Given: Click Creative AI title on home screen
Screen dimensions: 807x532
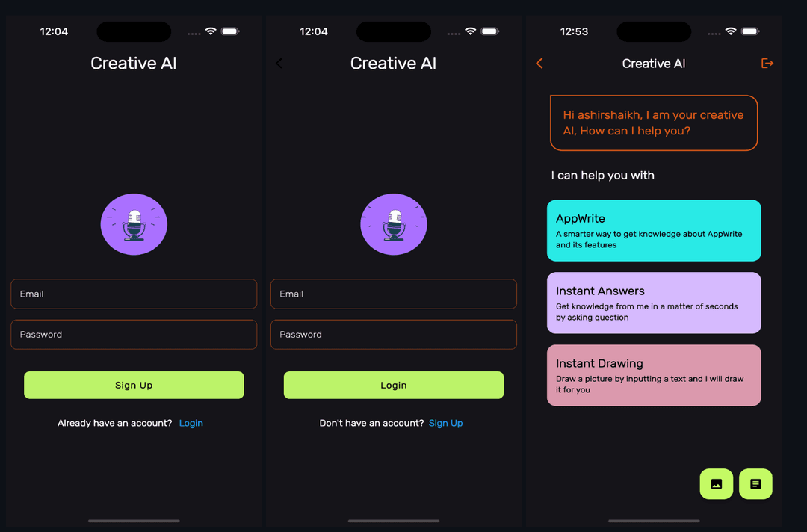Looking at the screenshot, I should click(x=654, y=64).
